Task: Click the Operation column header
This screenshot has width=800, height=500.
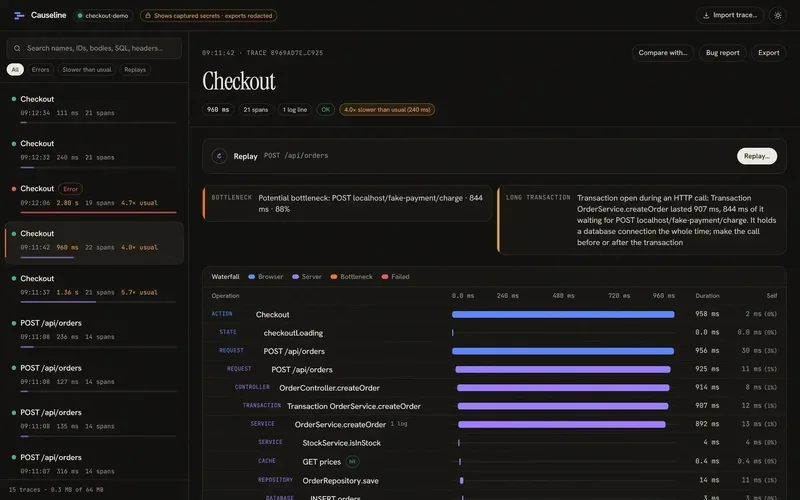Action: tap(226, 296)
